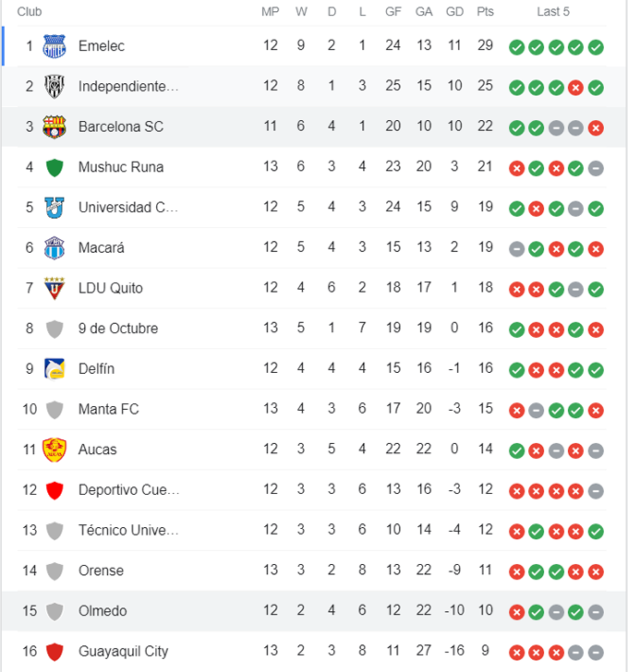Image resolution: width=628 pixels, height=672 pixels.
Task: Click the Universidad Católica crest icon
Action: [x=54, y=208]
